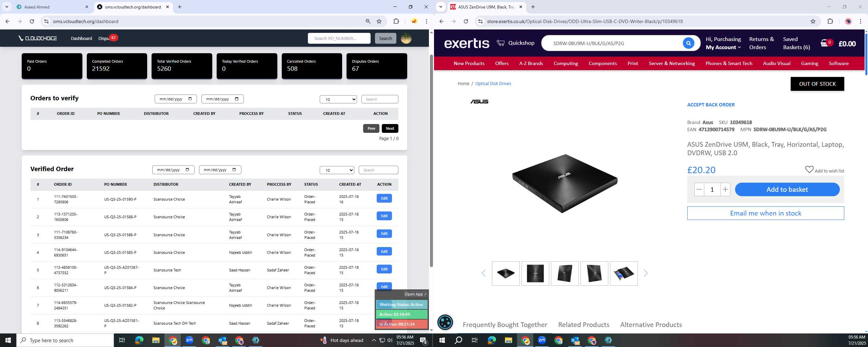The image size is (868, 347).
Task: Open calendar picker of Verified Order start date
Action: pyautogui.click(x=188, y=170)
